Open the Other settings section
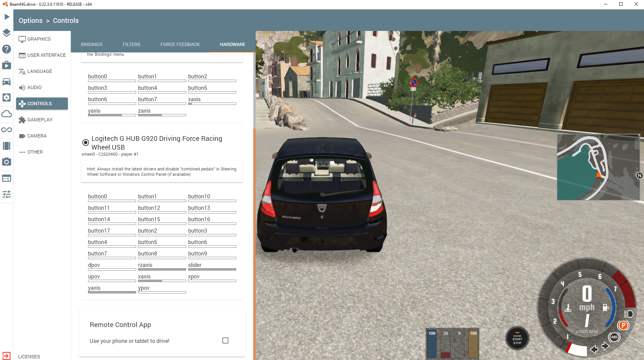The image size is (644, 360). coord(42,152)
